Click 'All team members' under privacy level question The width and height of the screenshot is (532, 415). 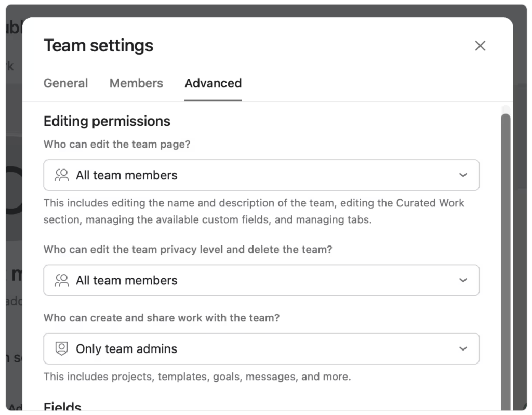tap(126, 280)
